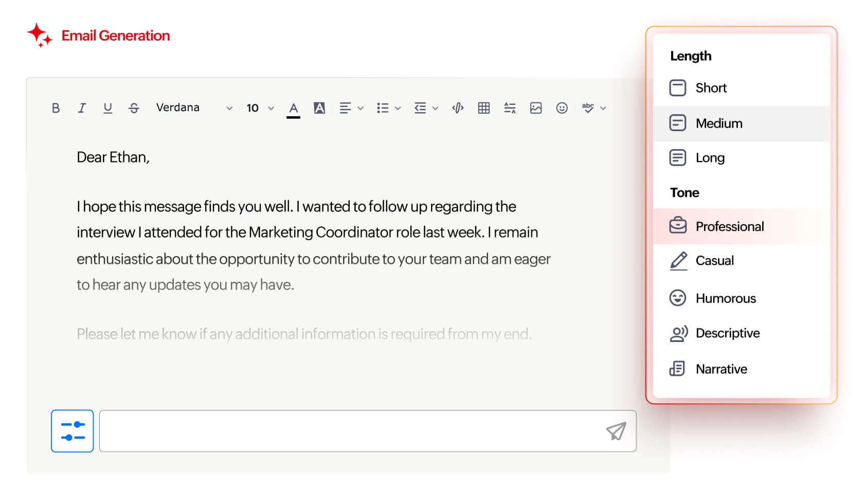Viewport: 864px width, 504px height.
Task: Open the emoji picker
Action: point(561,107)
